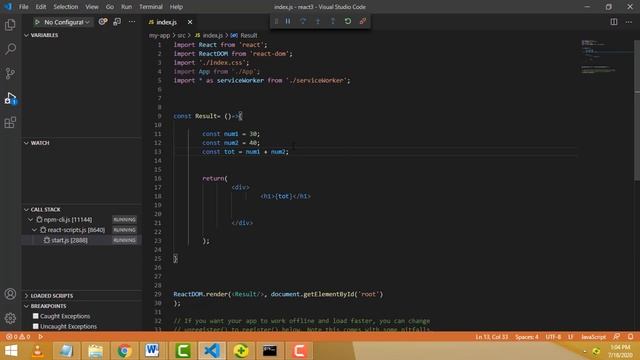Expand the Loaded Scripts section
Screen dimensions: 640x360
coord(82,296)
